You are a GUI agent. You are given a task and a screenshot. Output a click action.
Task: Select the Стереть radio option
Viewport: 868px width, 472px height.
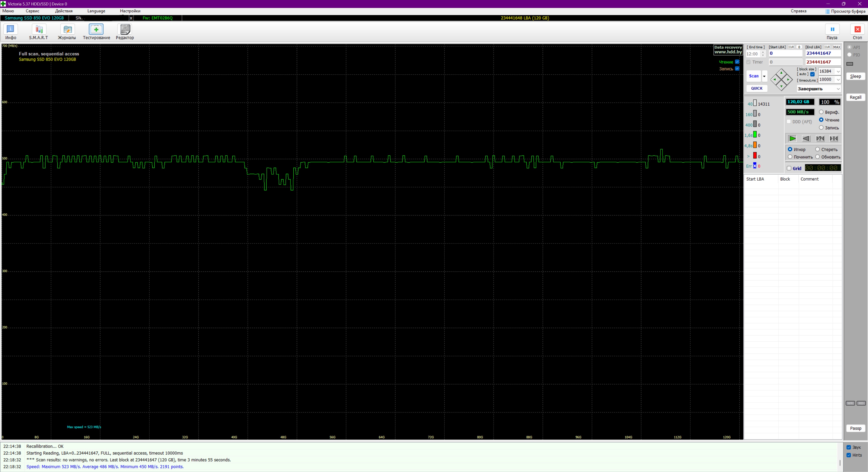(x=817, y=149)
